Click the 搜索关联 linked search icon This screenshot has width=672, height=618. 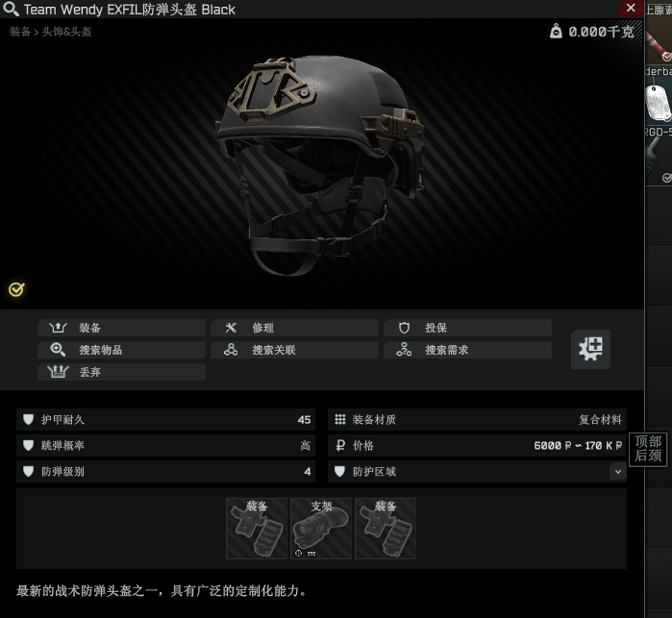pyautogui.click(x=231, y=350)
